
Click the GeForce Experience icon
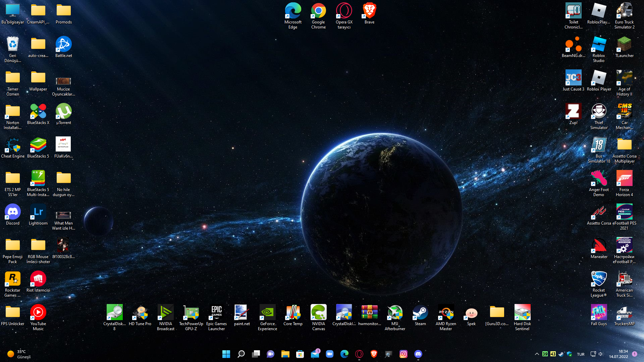[267, 317]
